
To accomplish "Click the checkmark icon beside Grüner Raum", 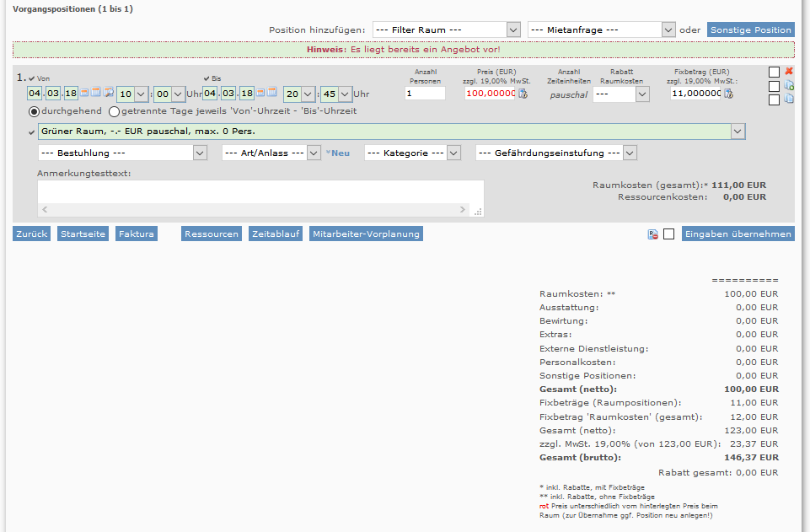I will [31, 132].
